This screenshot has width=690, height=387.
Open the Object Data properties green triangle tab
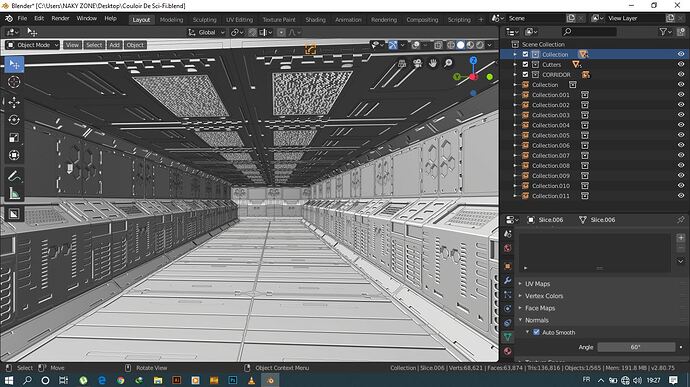pyautogui.click(x=507, y=337)
